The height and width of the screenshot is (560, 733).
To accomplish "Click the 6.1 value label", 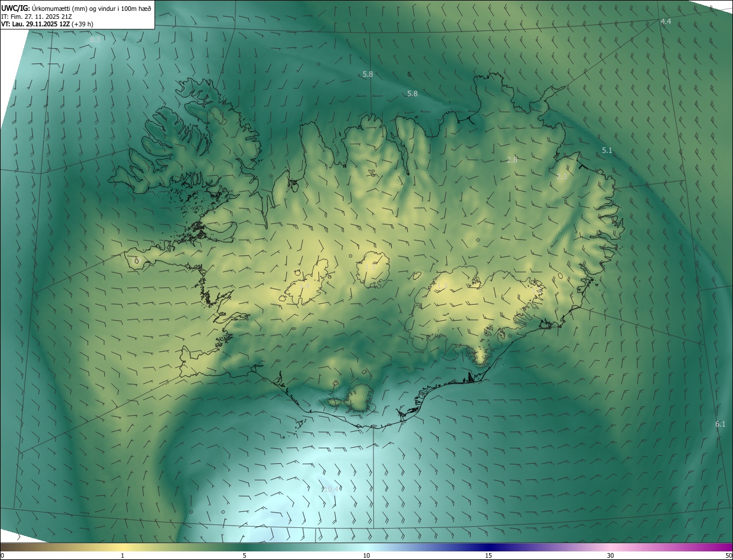I will click(720, 424).
